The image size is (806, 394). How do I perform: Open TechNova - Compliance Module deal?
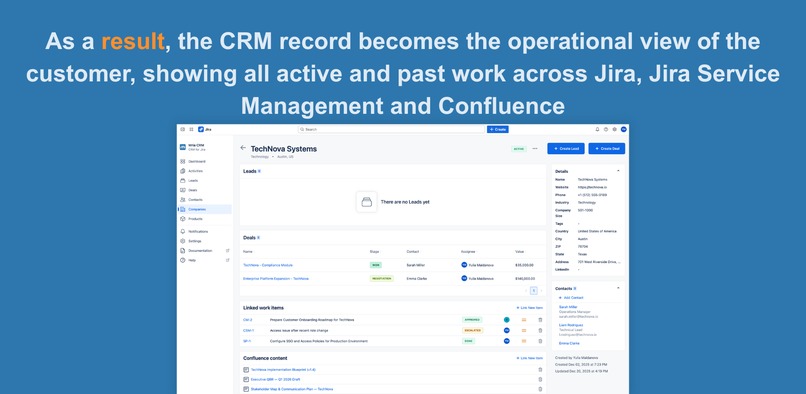tap(268, 265)
